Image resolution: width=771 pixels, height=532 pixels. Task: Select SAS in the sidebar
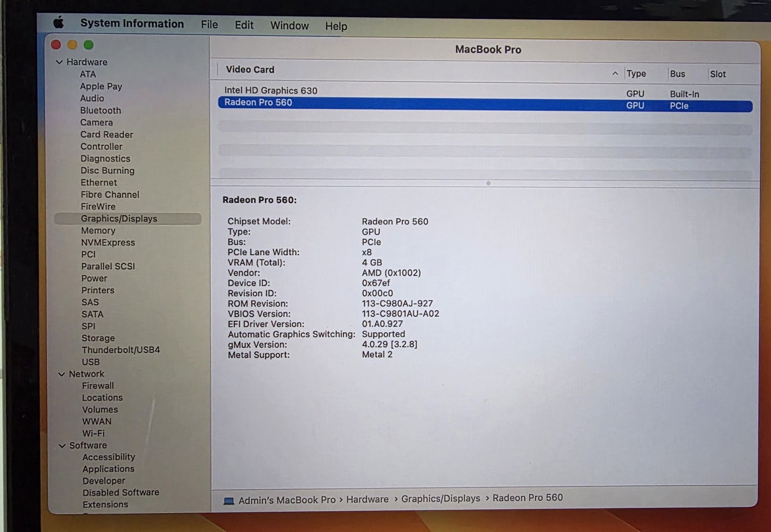click(90, 302)
